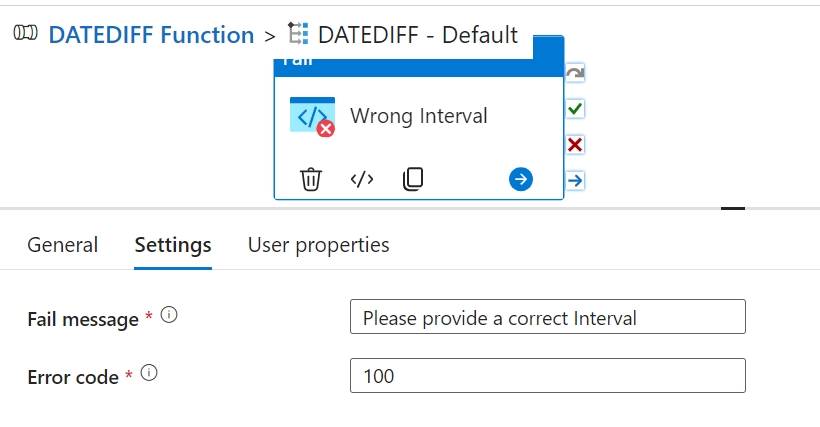820x427 pixels.
Task: Click into the Fail message field
Action: 548,317
